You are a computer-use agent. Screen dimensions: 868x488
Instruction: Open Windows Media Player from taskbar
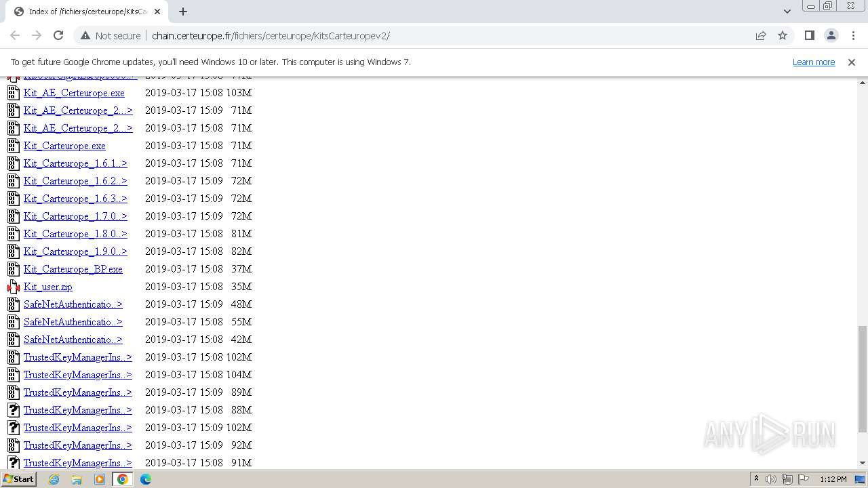(x=100, y=479)
